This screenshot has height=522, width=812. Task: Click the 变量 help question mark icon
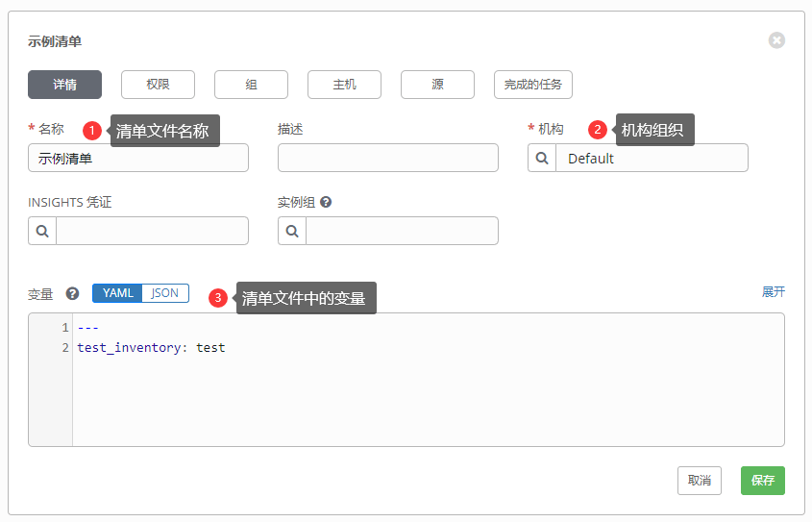coord(72,294)
